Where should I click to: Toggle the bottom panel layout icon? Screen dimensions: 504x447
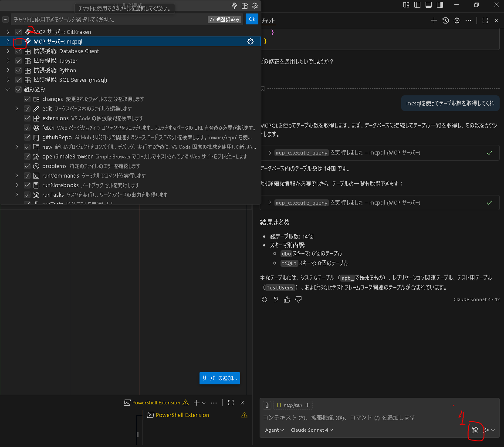[429, 5]
